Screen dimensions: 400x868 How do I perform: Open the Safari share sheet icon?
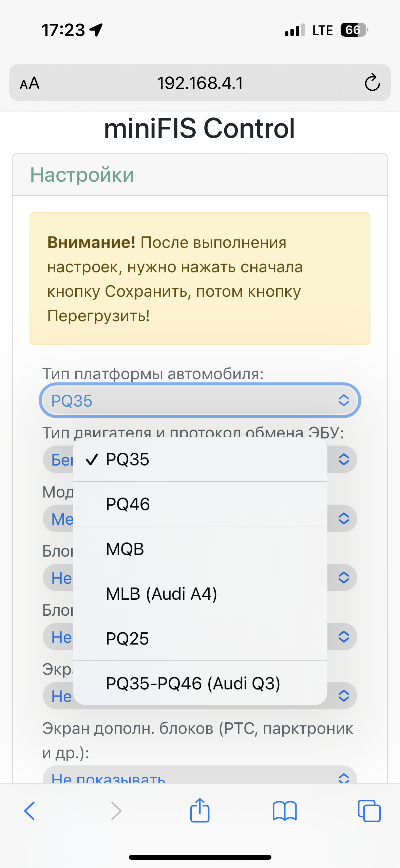click(200, 810)
